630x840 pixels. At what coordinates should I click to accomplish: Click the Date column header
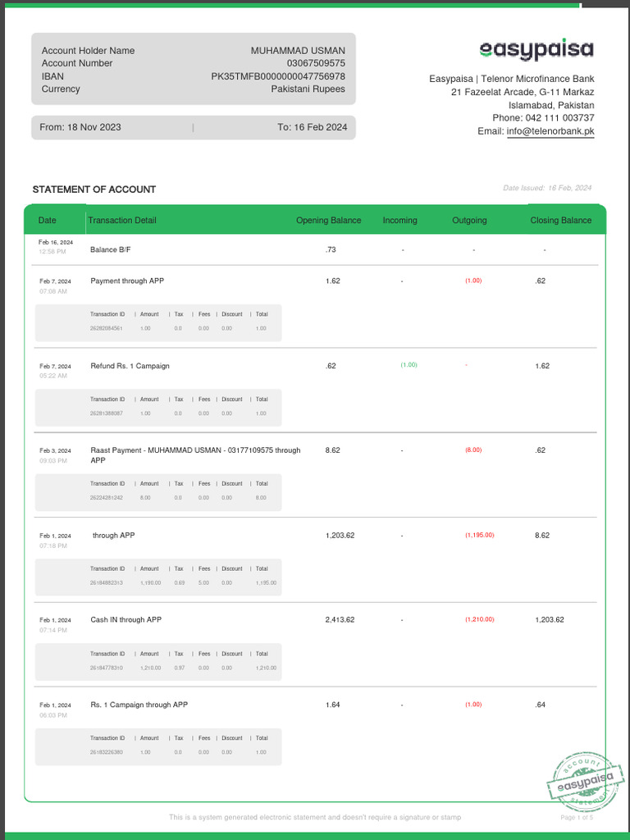(48, 221)
